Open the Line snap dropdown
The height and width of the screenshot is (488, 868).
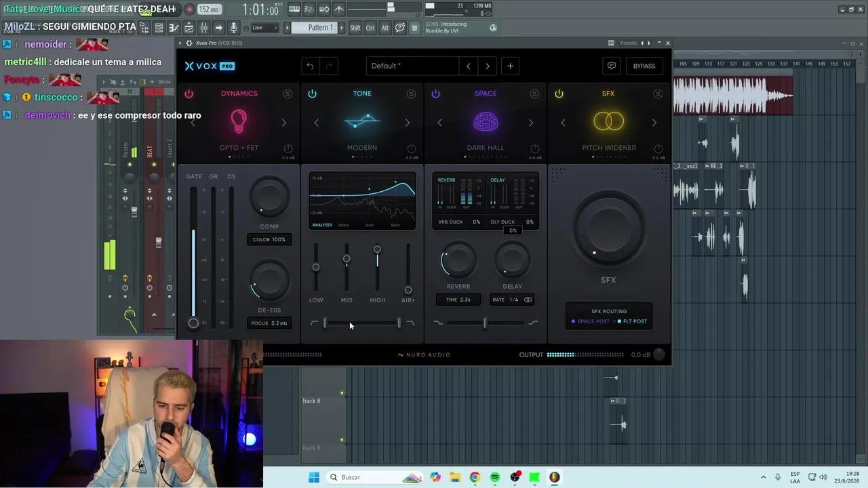point(264,28)
